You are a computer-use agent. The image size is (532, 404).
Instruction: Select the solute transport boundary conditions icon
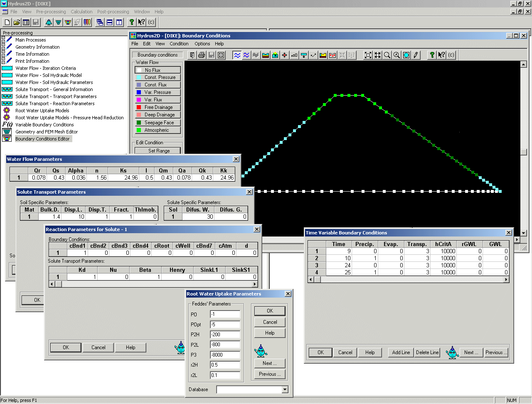[246, 55]
